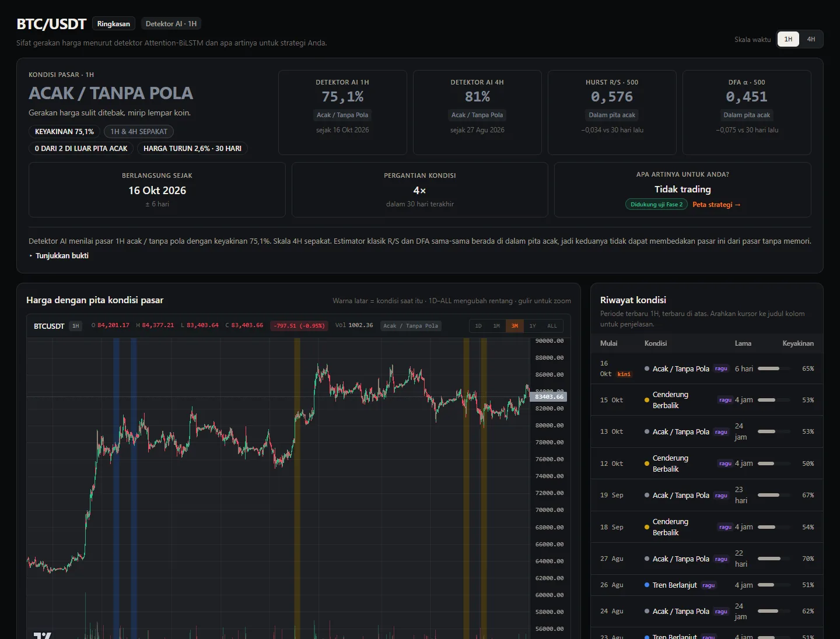Viewport: 840px width, 639px height.
Task: Click the Acak / Tanpa Pola chart legend badge
Action: coord(411,326)
